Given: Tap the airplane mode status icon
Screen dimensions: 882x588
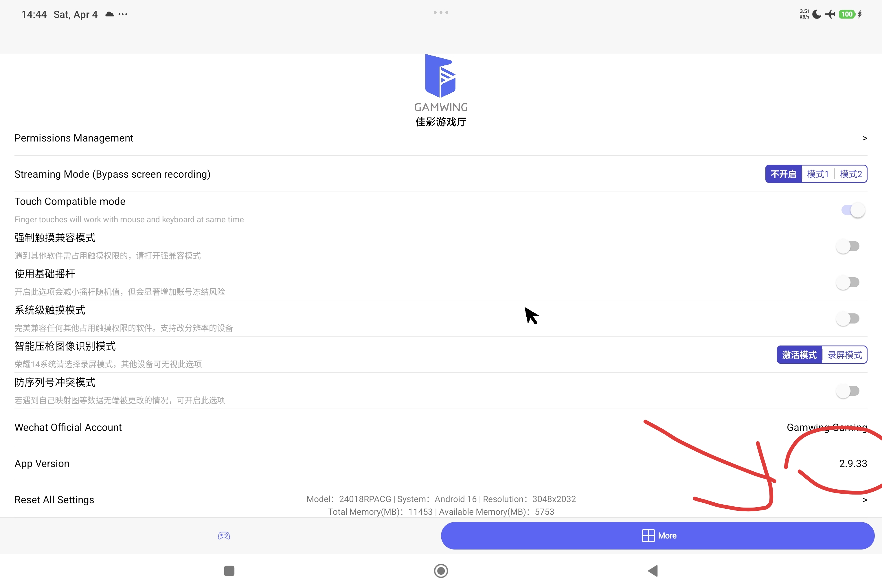Looking at the screenshot, I should click(x=830, y=14).
